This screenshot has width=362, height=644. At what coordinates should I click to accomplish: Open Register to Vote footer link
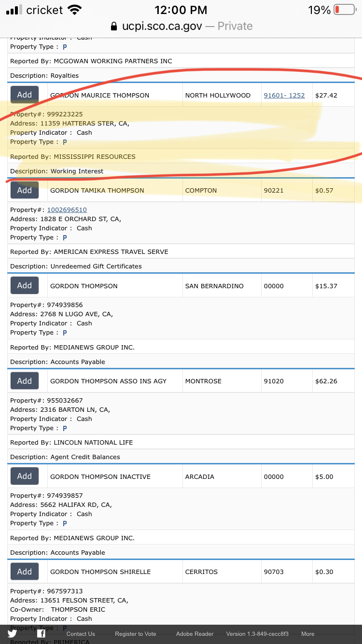(136, 634)
